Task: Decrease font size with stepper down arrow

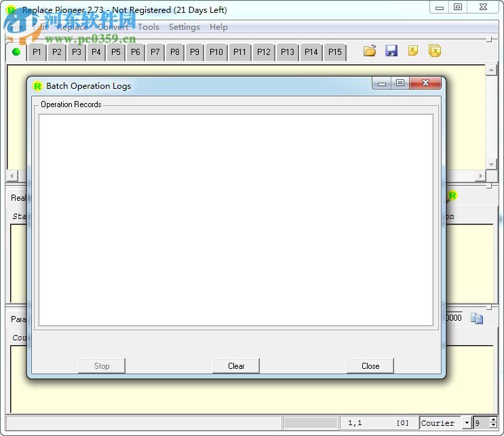Action: (x=494, y=425)
